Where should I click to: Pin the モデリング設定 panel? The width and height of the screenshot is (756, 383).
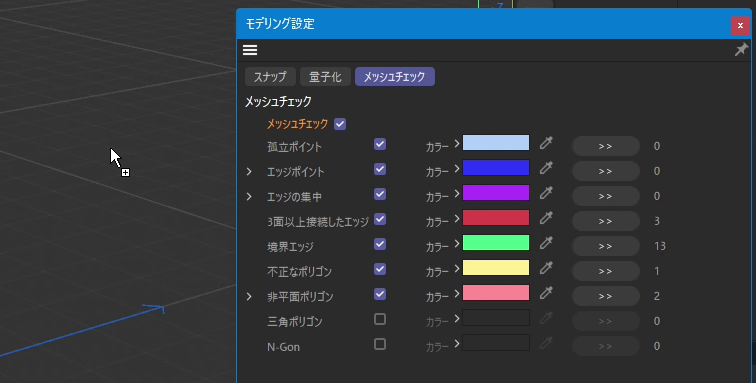click(741, 49)
